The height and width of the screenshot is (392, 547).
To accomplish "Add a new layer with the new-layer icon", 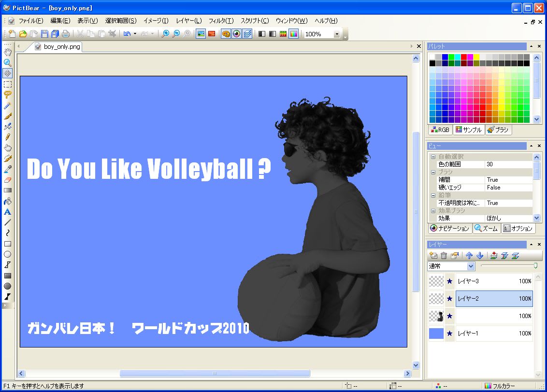I will click(433, 256).
